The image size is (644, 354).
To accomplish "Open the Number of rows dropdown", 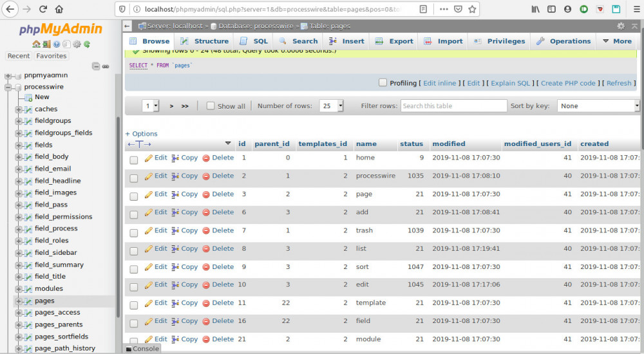I will pyautogui.click(x=332, y=106).
